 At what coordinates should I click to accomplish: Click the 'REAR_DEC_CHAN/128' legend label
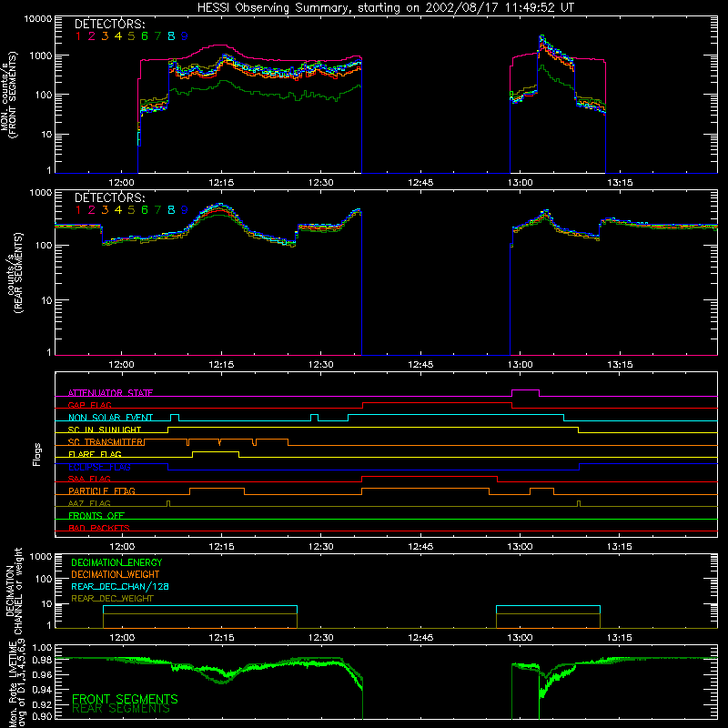point(120,587)
